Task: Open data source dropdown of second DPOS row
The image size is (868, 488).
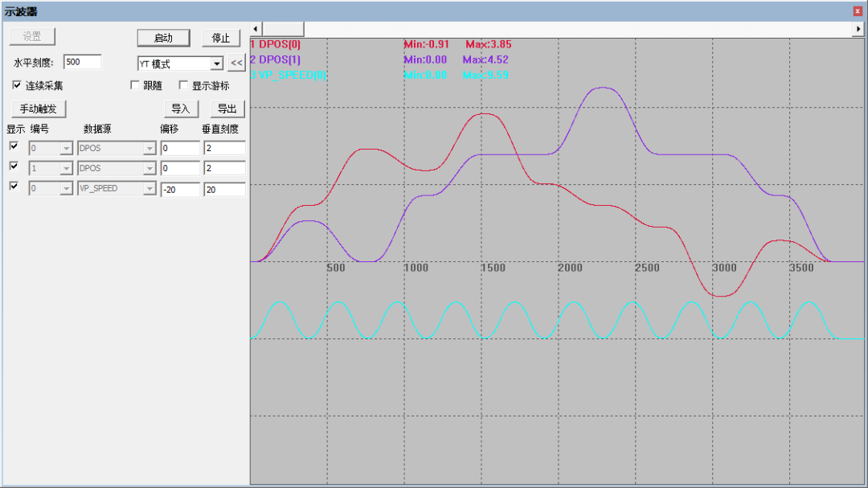Action: pos(149,168)
